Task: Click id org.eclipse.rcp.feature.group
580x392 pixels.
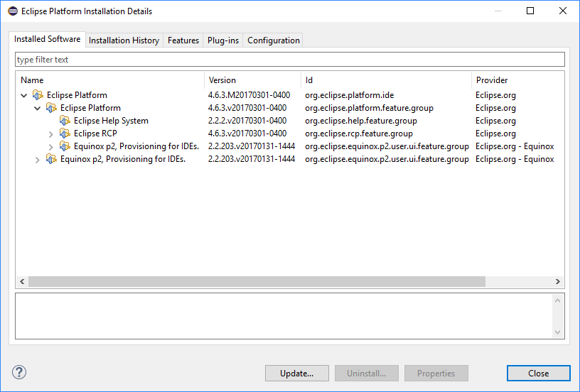Action: point(359,134)
